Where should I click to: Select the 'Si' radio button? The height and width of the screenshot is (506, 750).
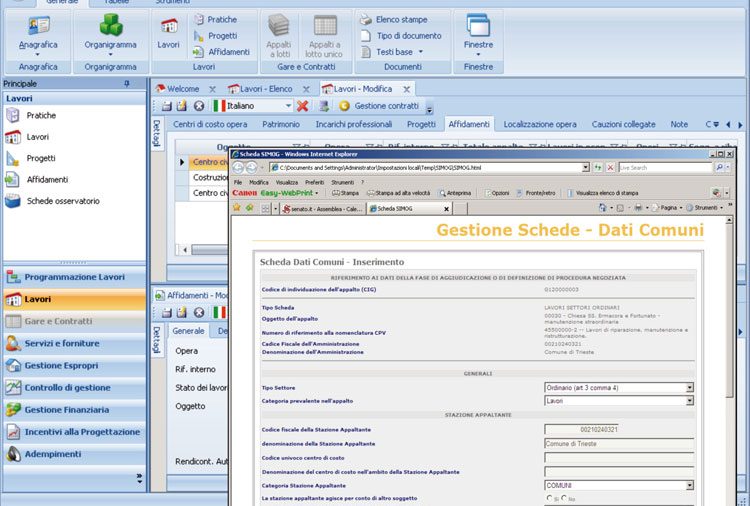(547, 498)
